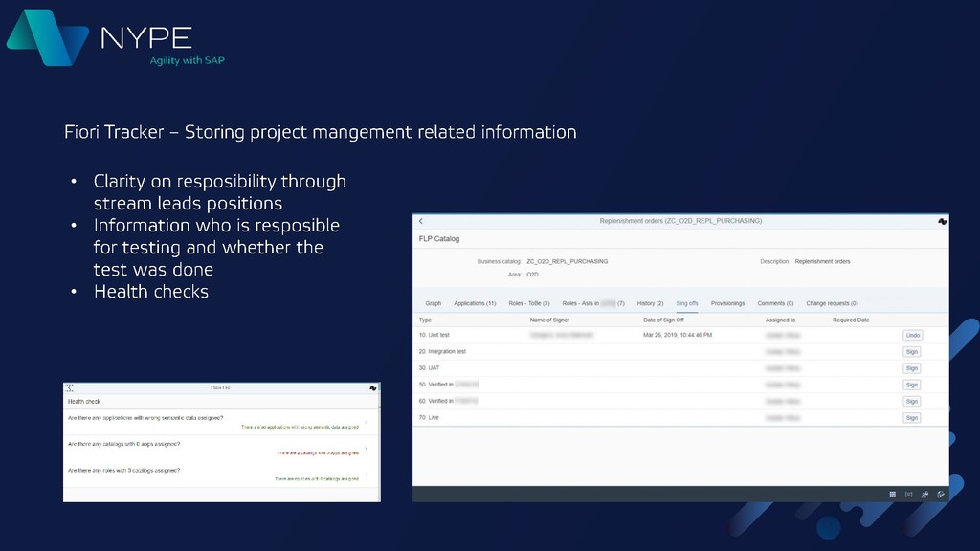This screenshot has height=551, width=980.
Task: Click the Type column header
Action: (425, 320)
